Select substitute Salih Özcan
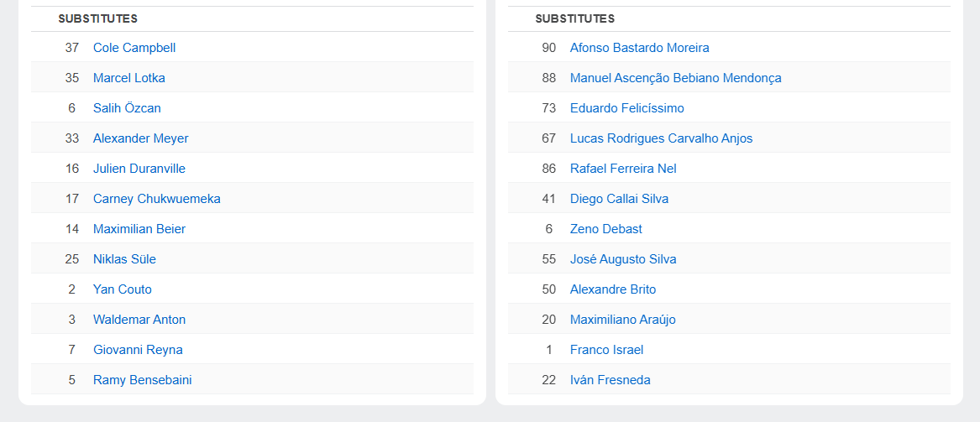Screen dimensions: 980x422 click(x=127, y=108)
